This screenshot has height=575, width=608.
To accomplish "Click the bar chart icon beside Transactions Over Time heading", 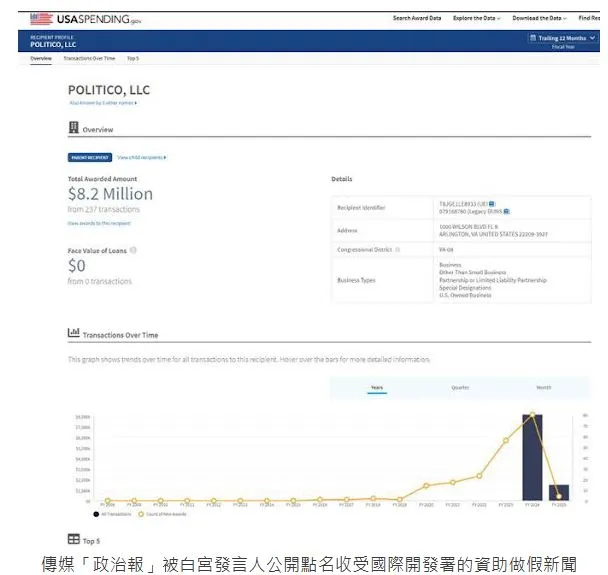I will [x=73, y=333].
